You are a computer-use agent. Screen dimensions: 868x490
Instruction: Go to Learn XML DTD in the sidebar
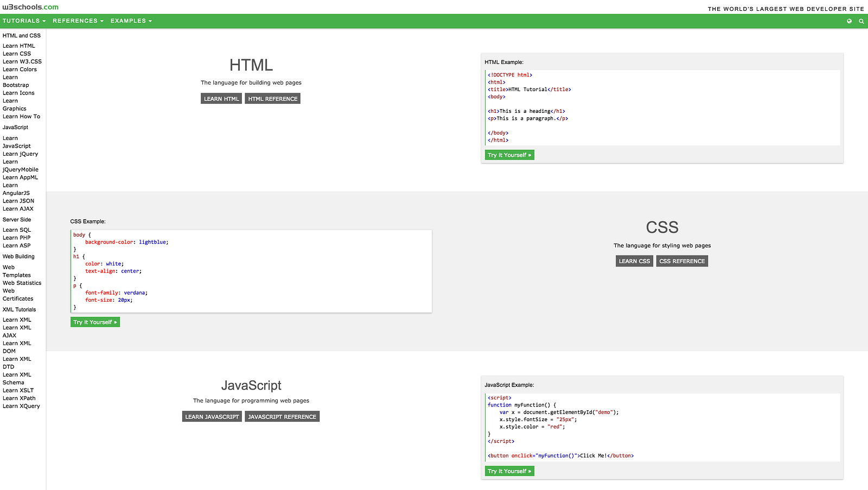(x=17, y=363)
